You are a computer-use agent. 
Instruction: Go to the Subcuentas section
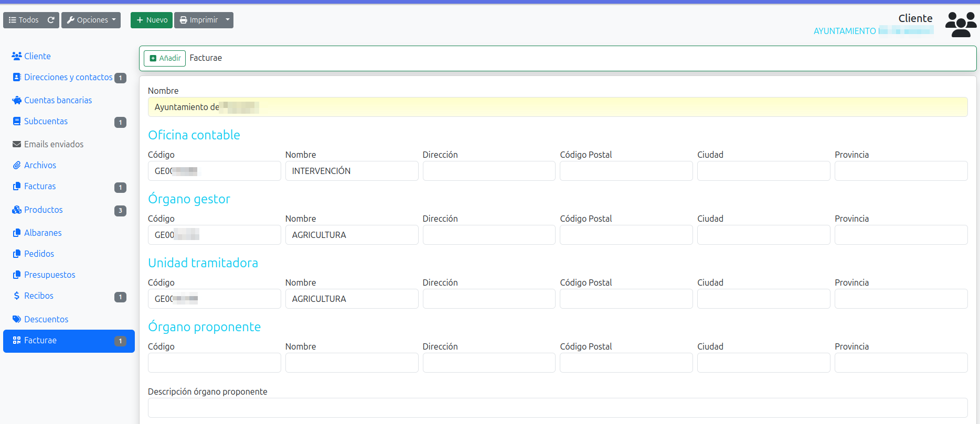(46, 121)
